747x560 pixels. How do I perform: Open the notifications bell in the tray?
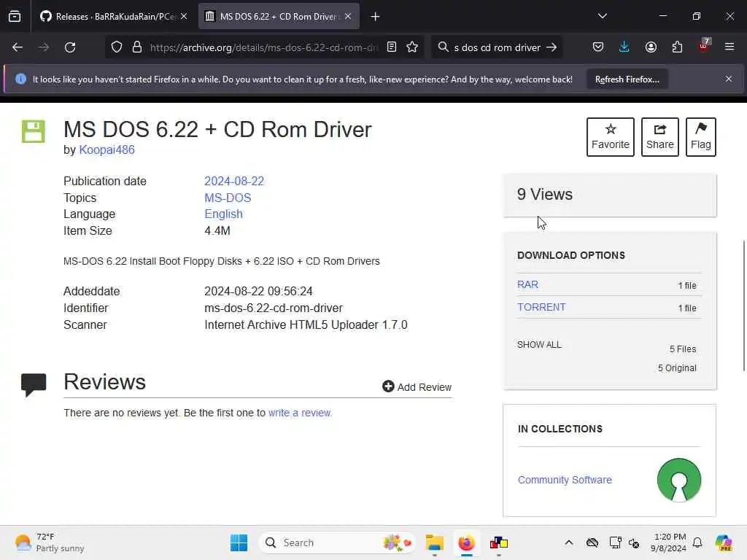[697, 542]
